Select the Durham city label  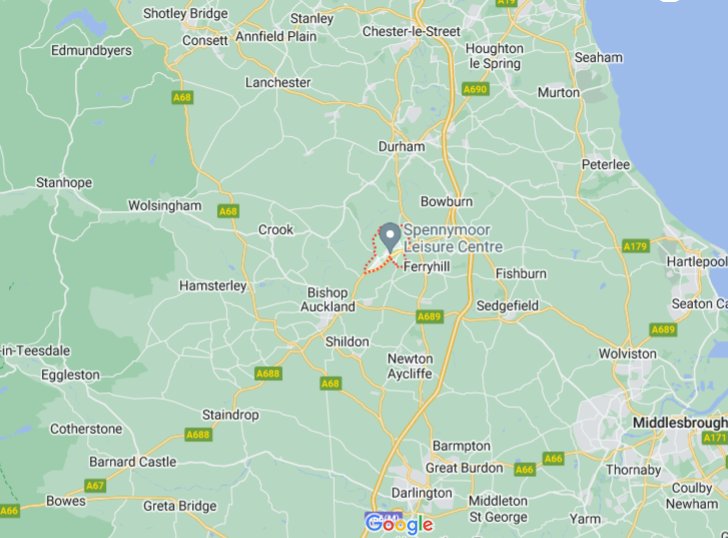[x=402, y=147]
